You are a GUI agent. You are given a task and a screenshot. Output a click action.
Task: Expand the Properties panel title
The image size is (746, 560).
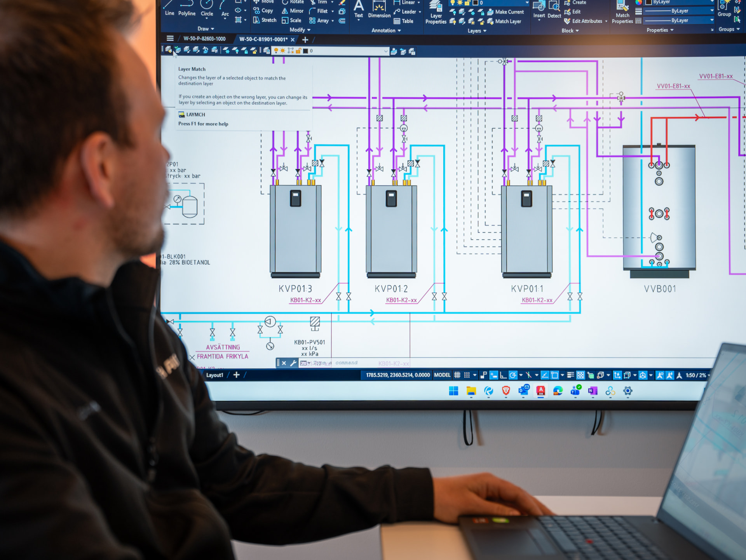(x=660, y=30)
